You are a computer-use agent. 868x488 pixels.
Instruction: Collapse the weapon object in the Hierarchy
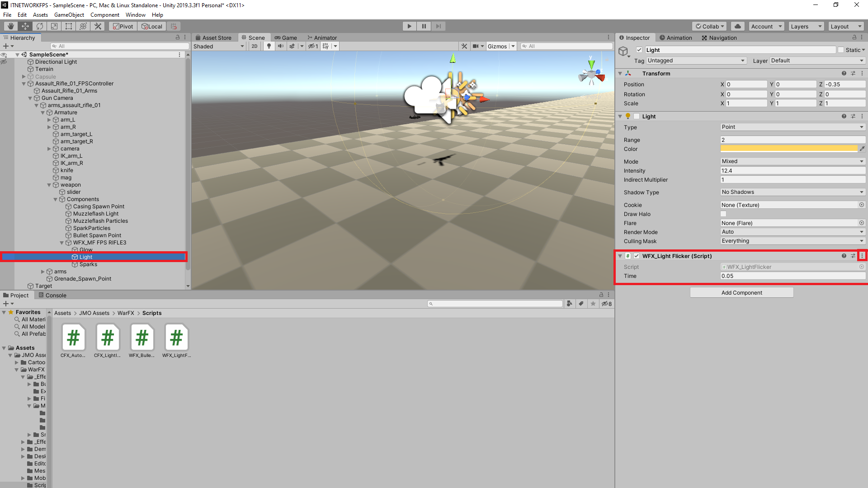tap(49, 184)
